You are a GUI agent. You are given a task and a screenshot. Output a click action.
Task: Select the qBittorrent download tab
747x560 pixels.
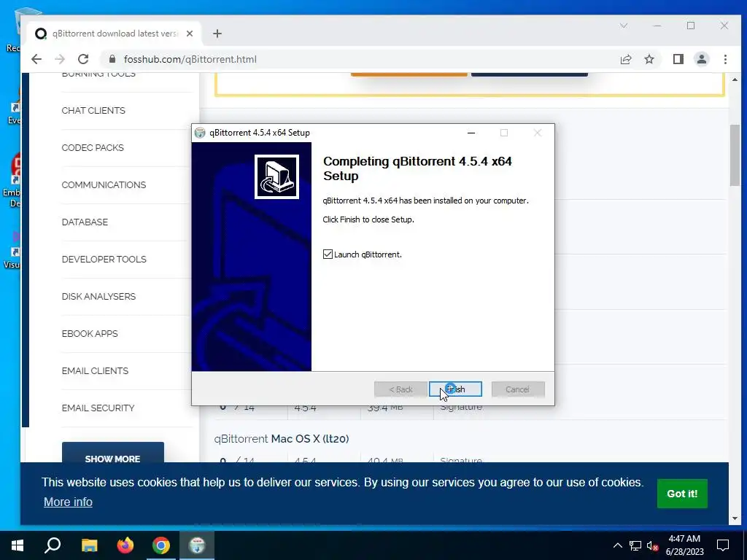(115, 34)
